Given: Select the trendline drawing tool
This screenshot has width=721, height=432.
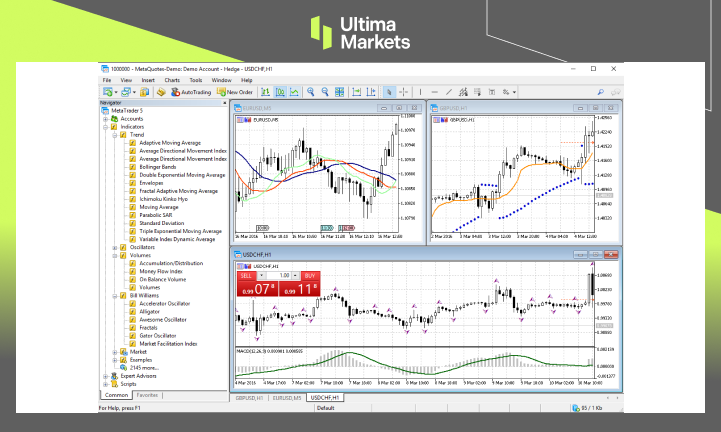Looking at the screenshot, I should [449, 92].
